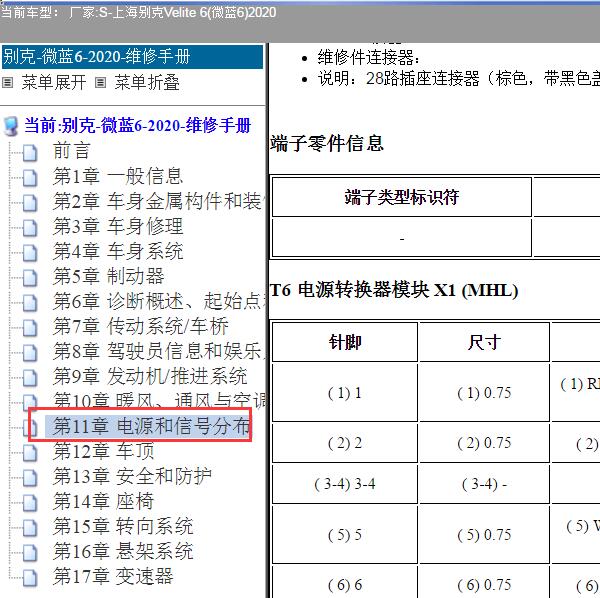Open 第10章 暖风、通风与空调
This screenshot has width=600, height=598.
point(158,401)
